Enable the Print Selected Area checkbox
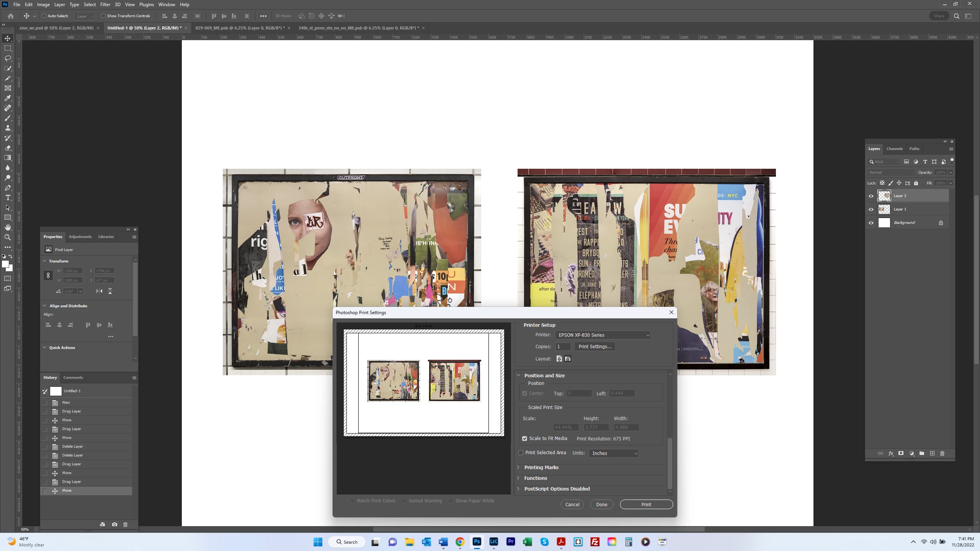This screenshot has height=551, width=980. [x=521, y=453]
